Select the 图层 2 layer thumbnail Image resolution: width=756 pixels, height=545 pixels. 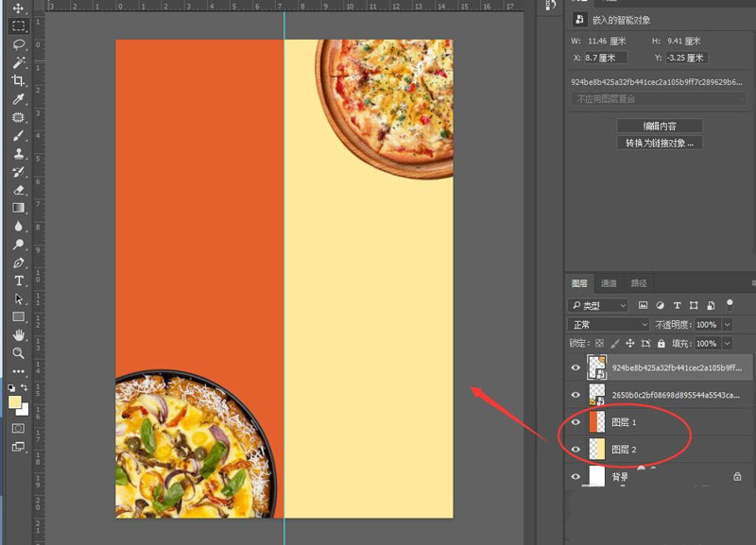[597, 449]
